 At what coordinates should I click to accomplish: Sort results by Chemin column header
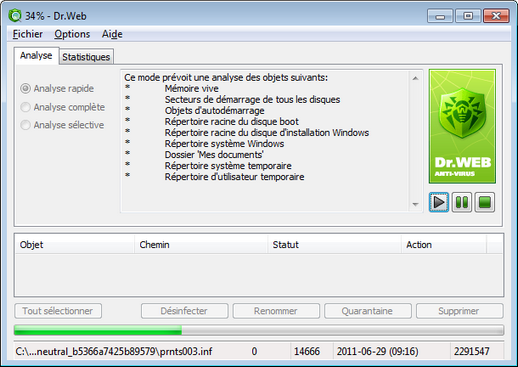(x=201, y=245)
